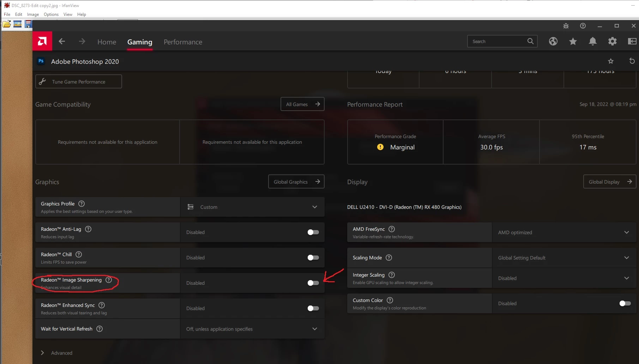
Task: Switch to the Gaming tab
Action: pyautogui.click(x=140, y=42)
